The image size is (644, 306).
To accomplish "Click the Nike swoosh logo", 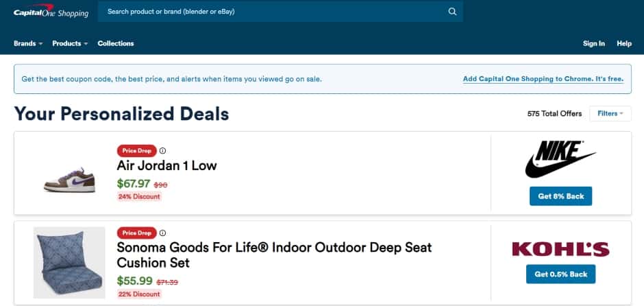I will (560, 159).
